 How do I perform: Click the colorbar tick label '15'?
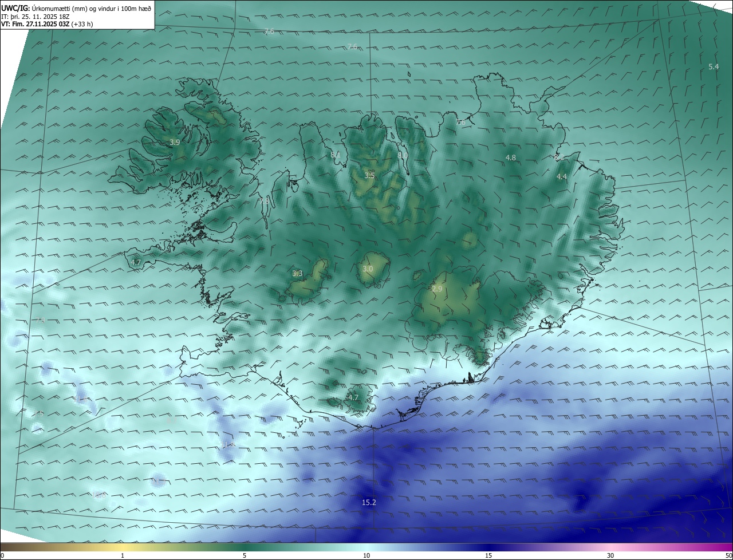pos(488,555)
